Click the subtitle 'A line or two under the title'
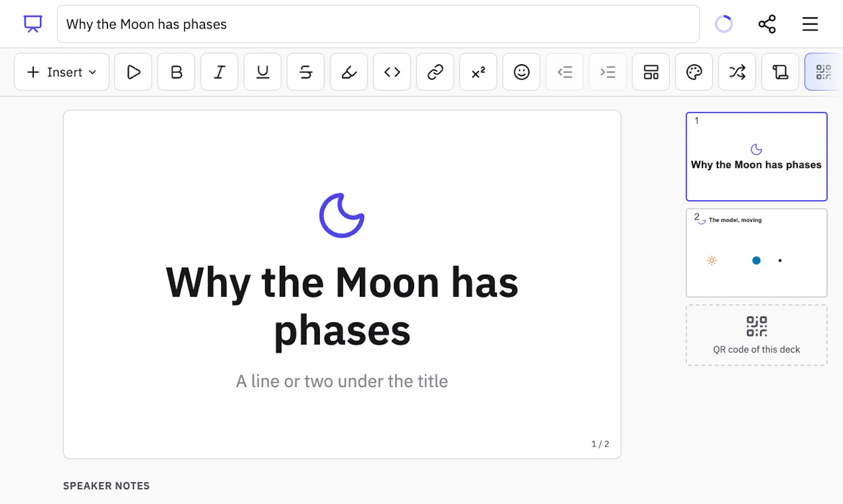Viewport: 843px width, 504px height. click(x=342, y=381)
